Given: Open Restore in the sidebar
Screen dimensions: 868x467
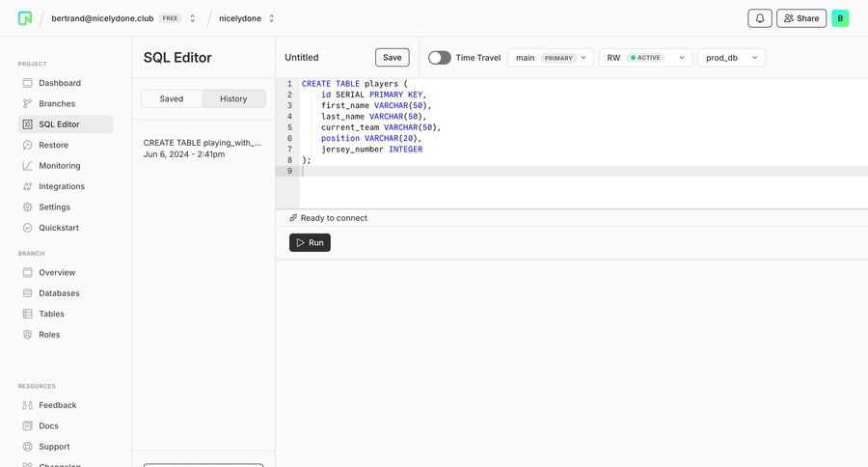Looking at the screenshot, I should tap(66, 145).
